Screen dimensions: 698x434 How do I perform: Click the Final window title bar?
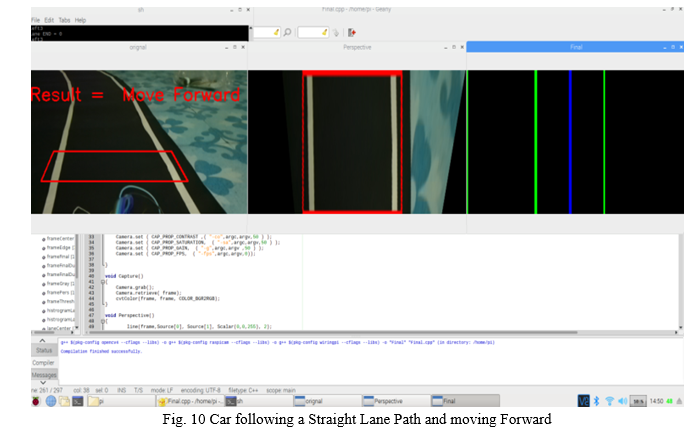(x=575, y=47)
